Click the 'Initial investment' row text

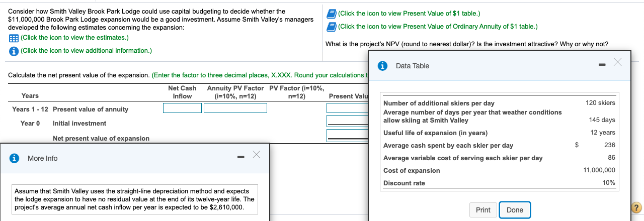(x=79, y=123)
